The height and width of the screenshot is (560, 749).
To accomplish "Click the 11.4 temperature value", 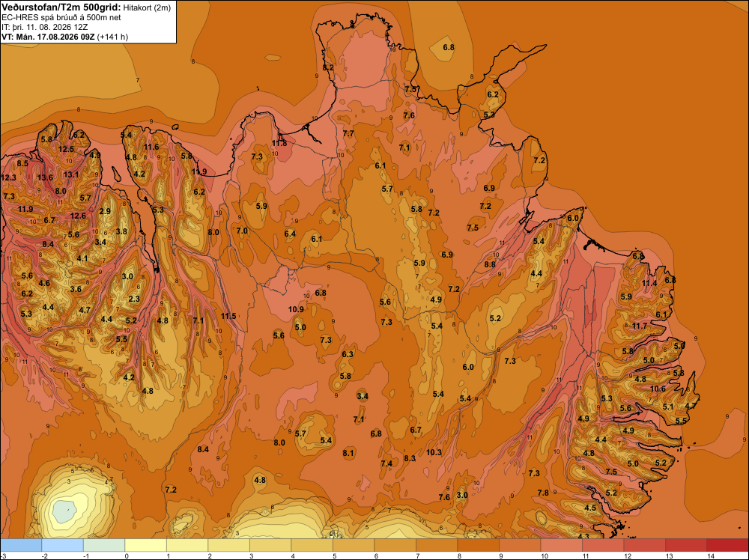I will click(649, 283).
